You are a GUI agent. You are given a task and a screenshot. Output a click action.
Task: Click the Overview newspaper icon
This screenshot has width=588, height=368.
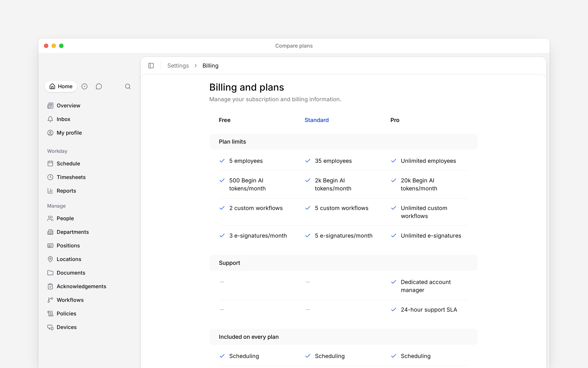click(50, 106)
